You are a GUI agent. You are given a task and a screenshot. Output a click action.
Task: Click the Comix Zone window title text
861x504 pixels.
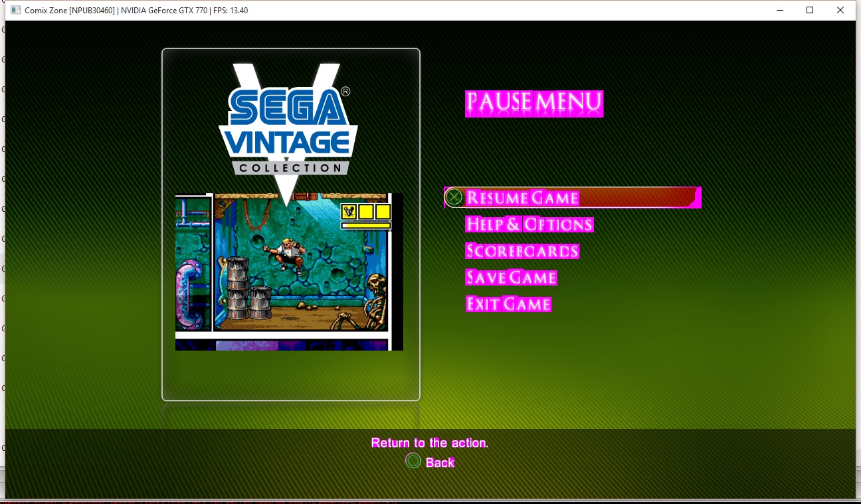tap(136, 10)
